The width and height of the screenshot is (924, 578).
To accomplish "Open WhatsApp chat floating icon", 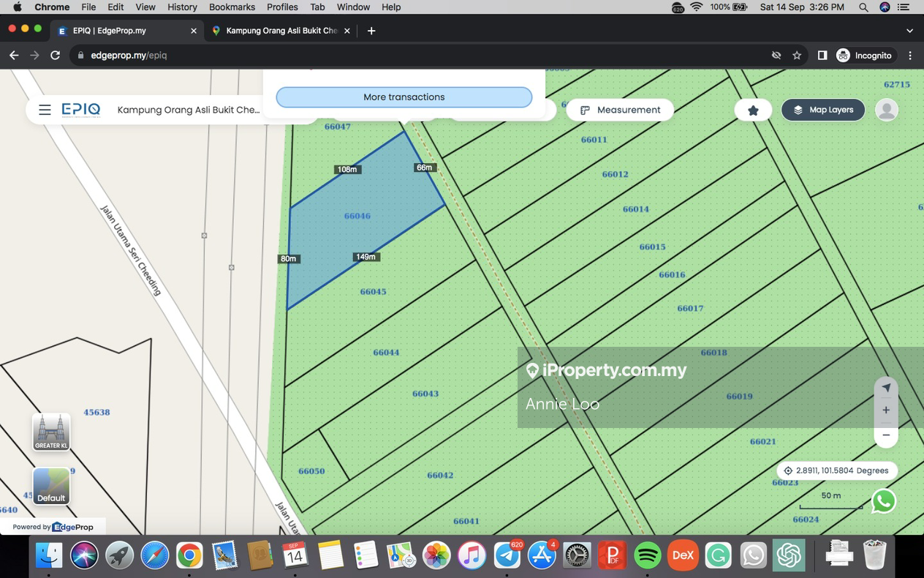I will [x=884, y=501].
